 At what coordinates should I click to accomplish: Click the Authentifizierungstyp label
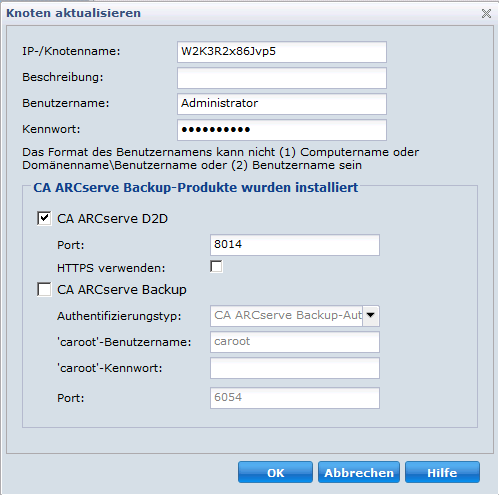coord(119,316)
